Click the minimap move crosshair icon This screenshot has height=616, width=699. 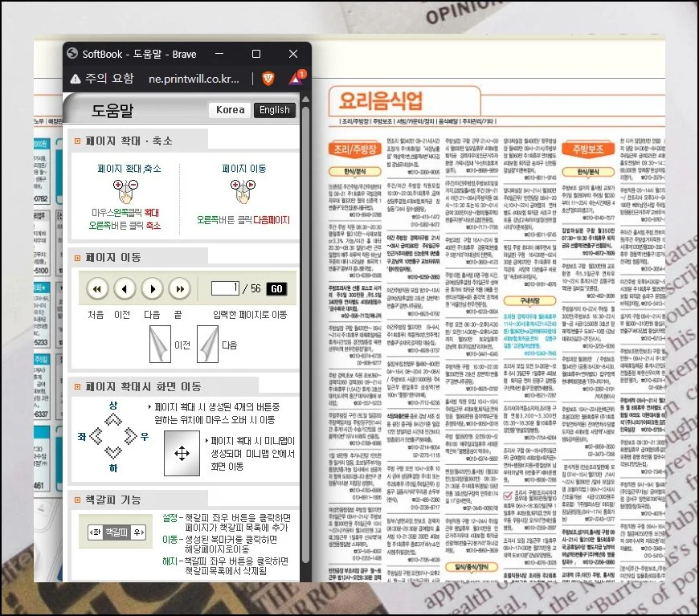point(182,453)
